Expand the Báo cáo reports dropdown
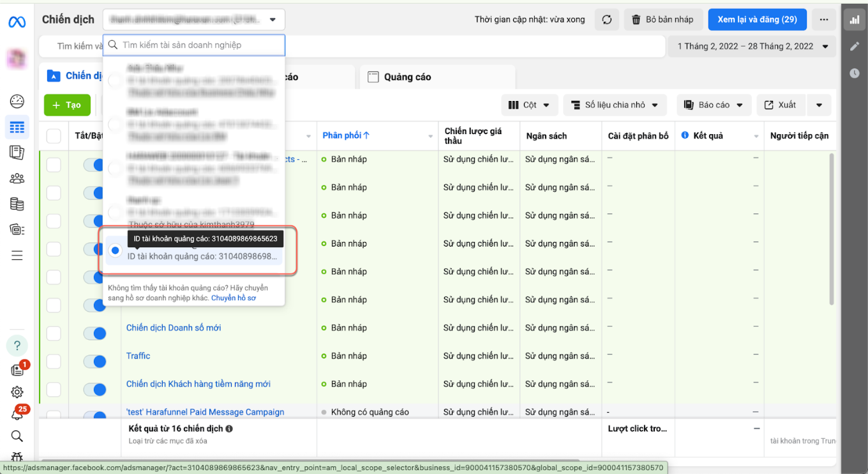 click(713, 105)
